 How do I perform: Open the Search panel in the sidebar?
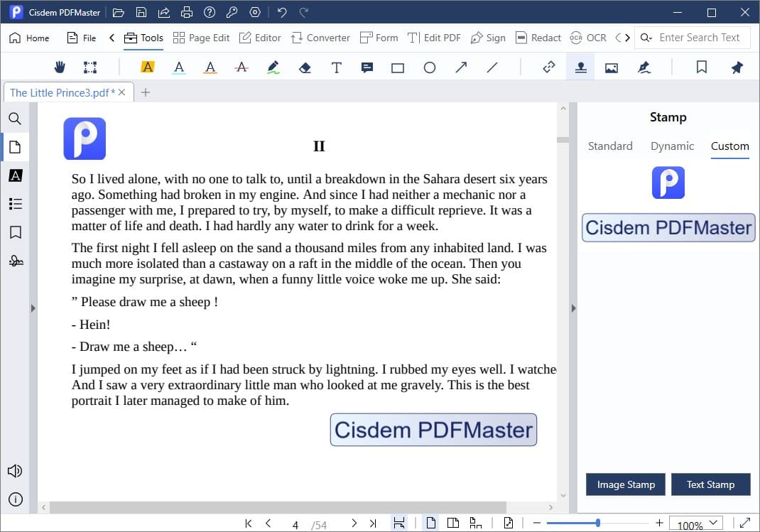[x=15, y=119]
